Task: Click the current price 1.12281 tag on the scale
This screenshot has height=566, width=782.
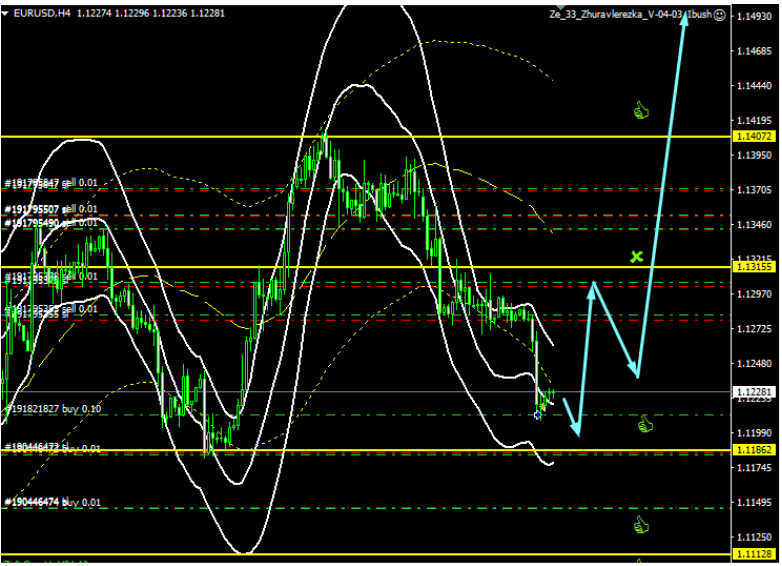Action: point(752,391)
